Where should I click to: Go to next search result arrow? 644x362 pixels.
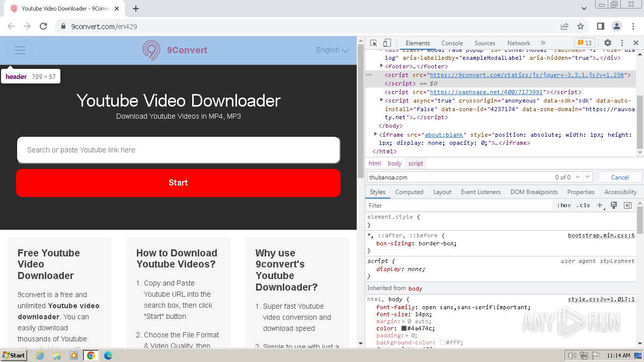(588, 177)
